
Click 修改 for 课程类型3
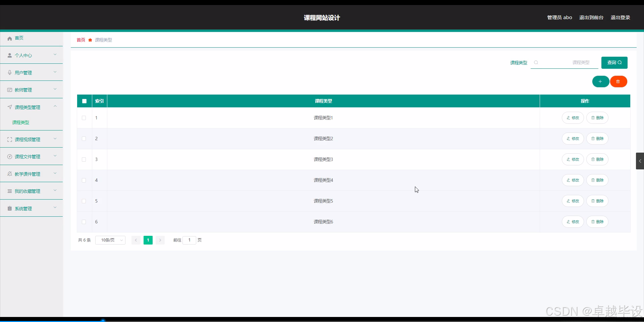pos(573,159)
